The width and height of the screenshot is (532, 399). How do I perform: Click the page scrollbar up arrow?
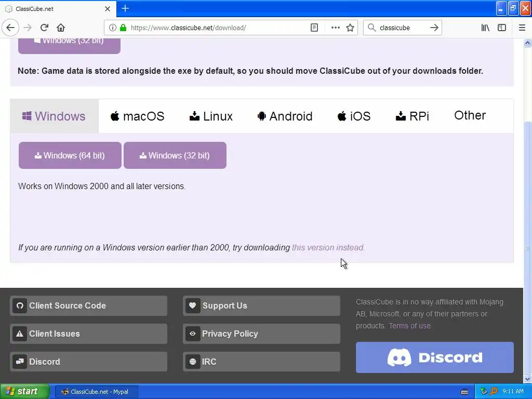(527, 43)
